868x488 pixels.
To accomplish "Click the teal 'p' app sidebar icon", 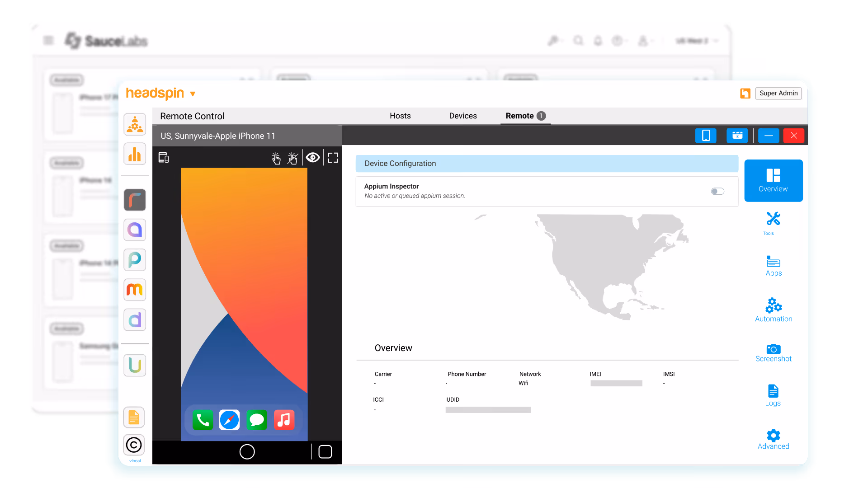I will coord(135,260).
